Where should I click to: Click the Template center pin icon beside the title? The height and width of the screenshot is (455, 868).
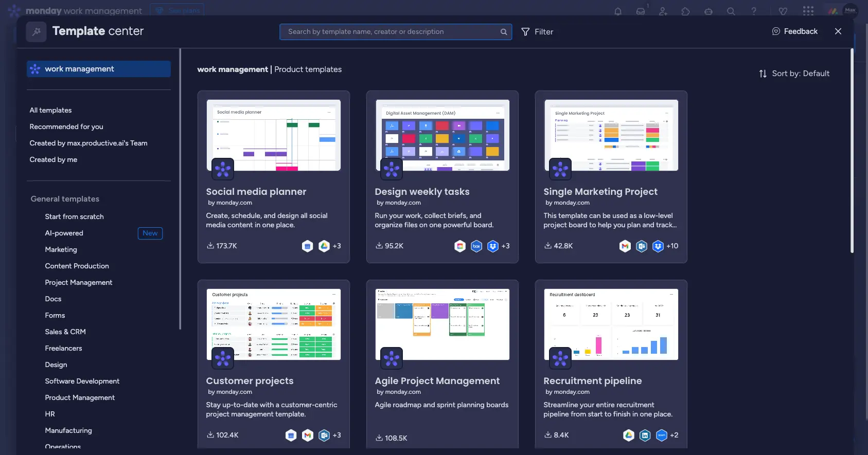coord(37,32)
